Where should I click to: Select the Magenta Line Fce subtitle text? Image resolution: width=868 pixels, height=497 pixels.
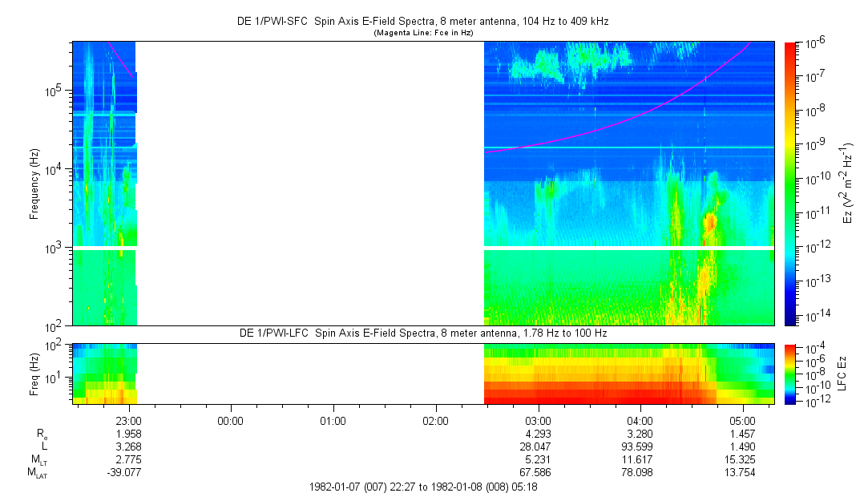pos(423,33)
